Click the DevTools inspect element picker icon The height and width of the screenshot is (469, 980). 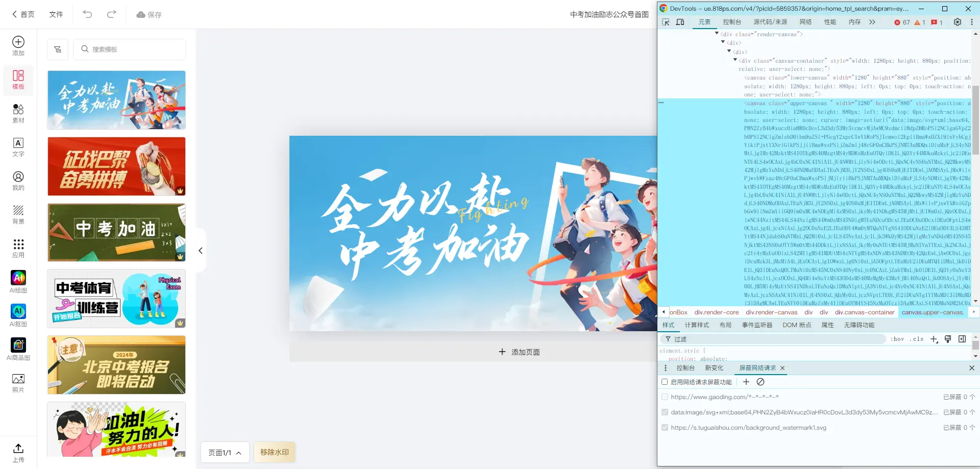click(666, 22)
